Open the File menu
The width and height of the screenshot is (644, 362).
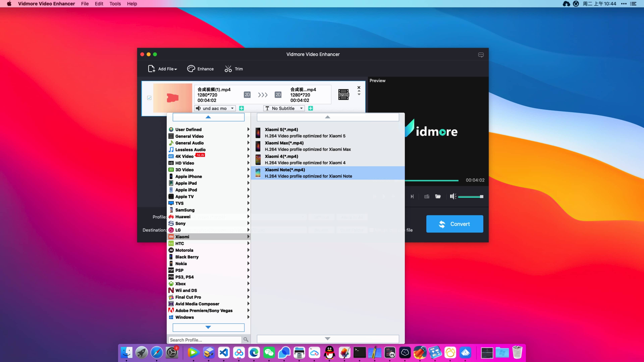click(x=85, y=4)
